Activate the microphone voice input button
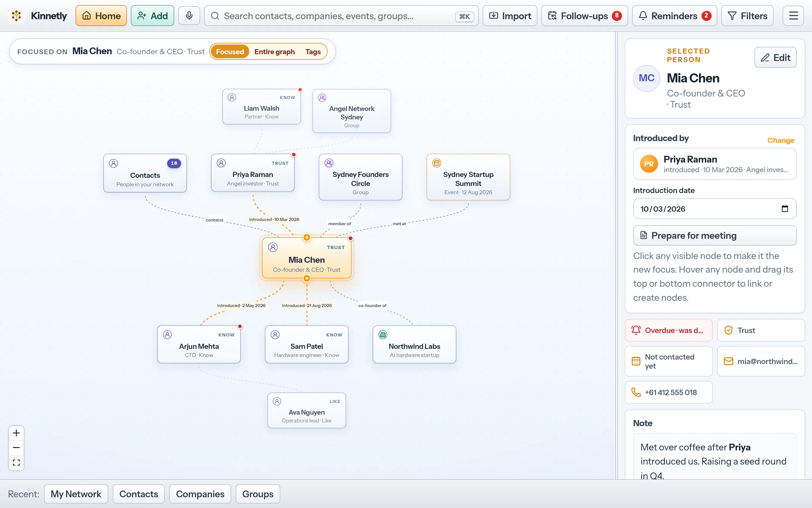 click(x=189, y=16)
